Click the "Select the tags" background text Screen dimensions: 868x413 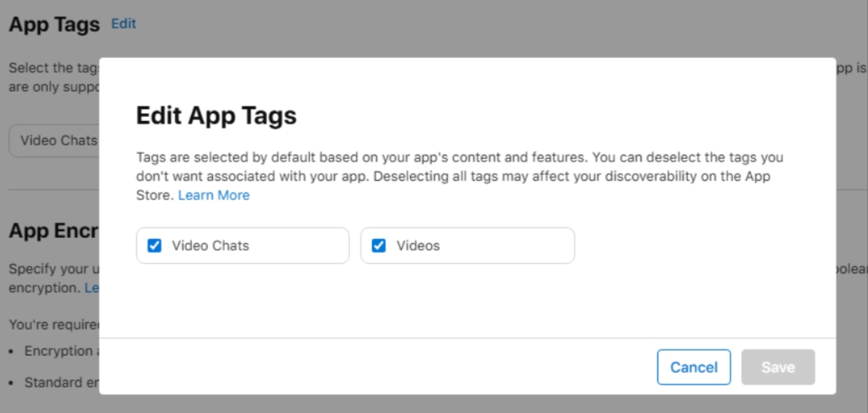(53, 68)
